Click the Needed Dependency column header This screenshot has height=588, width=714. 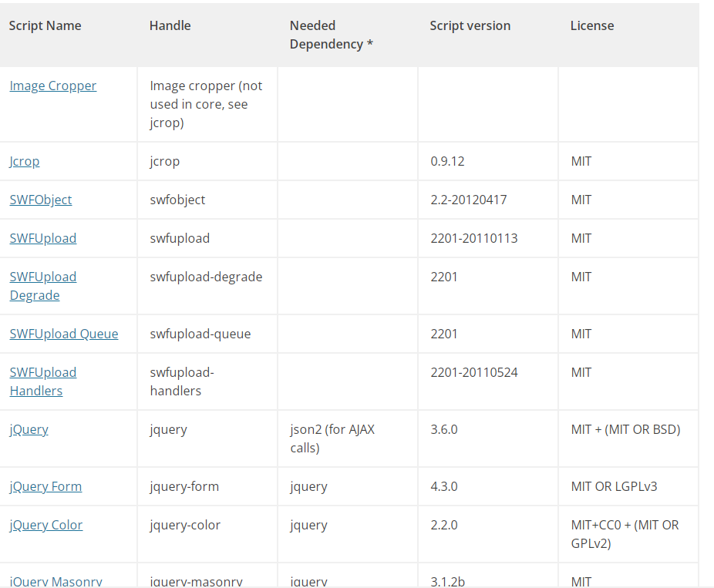331,35
